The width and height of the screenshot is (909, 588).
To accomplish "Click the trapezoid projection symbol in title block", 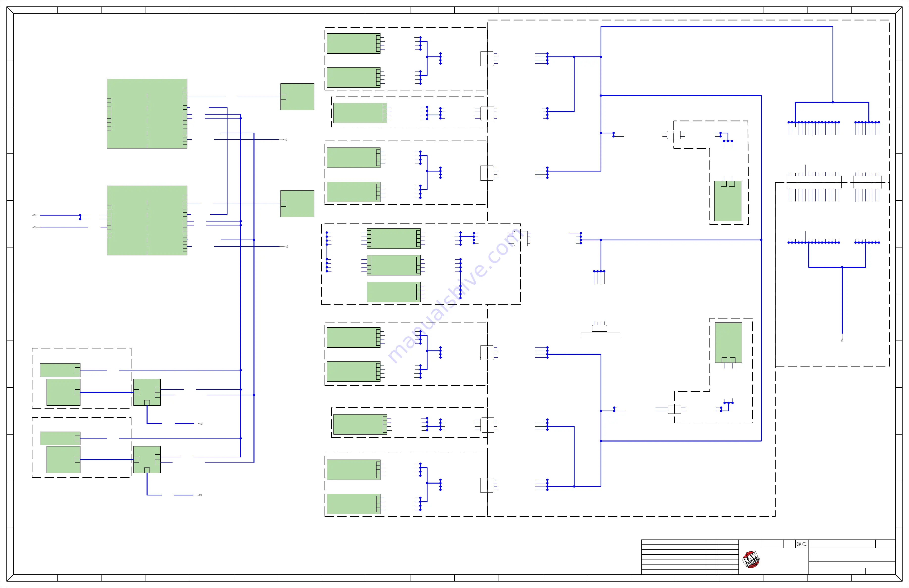I will (805, 544).
